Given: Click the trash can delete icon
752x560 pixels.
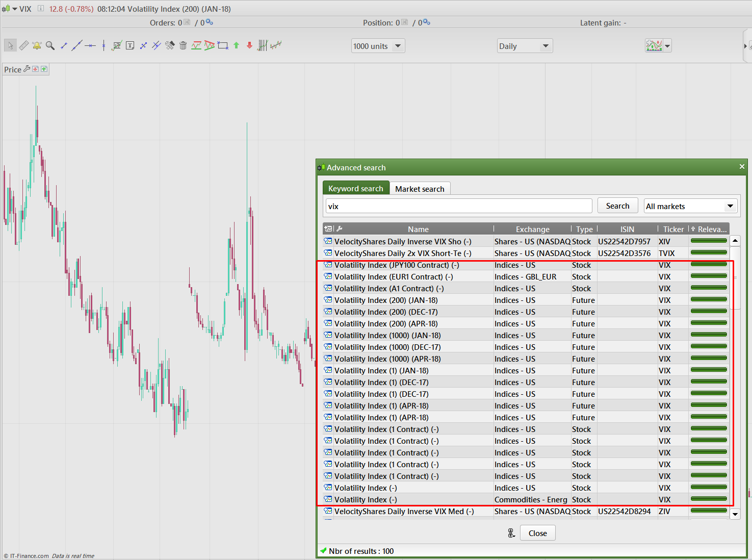Looking at the screenshot, I should pos(183,45).
